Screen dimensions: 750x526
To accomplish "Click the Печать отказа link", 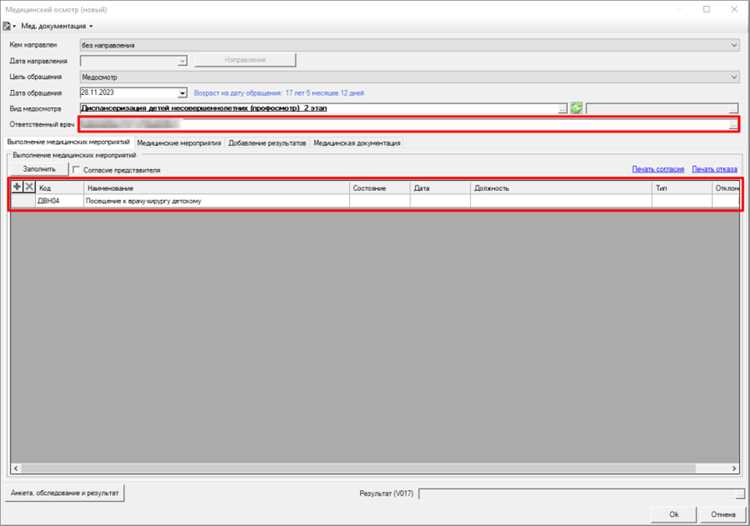I will tap(714, 169).
